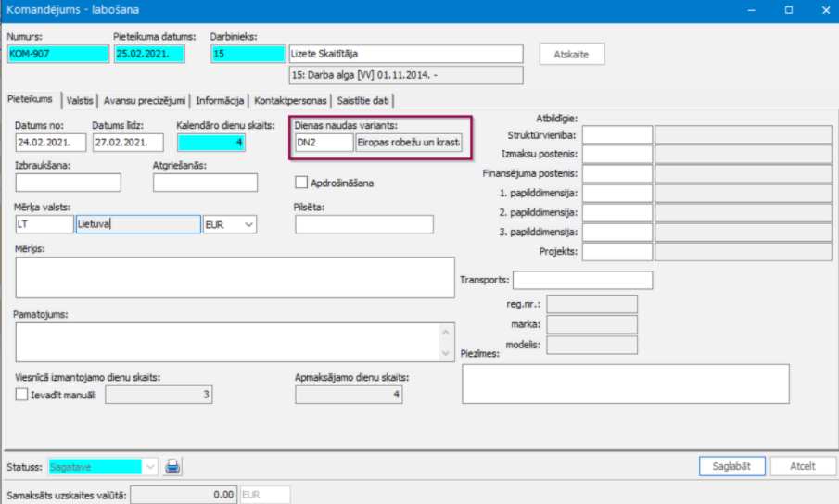The image size is (839, 504).
Task: Click the Izbraukšana field
Action: pyautogui.click(x=69, y=183)
